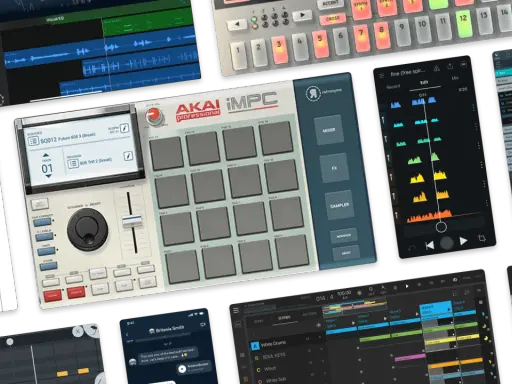Open the MIXER panel in iMPC
The height and width of the screenshot is (384, 512).
328,130
